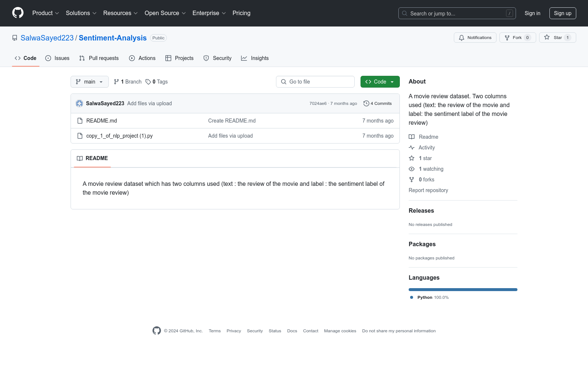Click the Python language bar
Viewport: 588px width, 368px height.
[463, 290]
